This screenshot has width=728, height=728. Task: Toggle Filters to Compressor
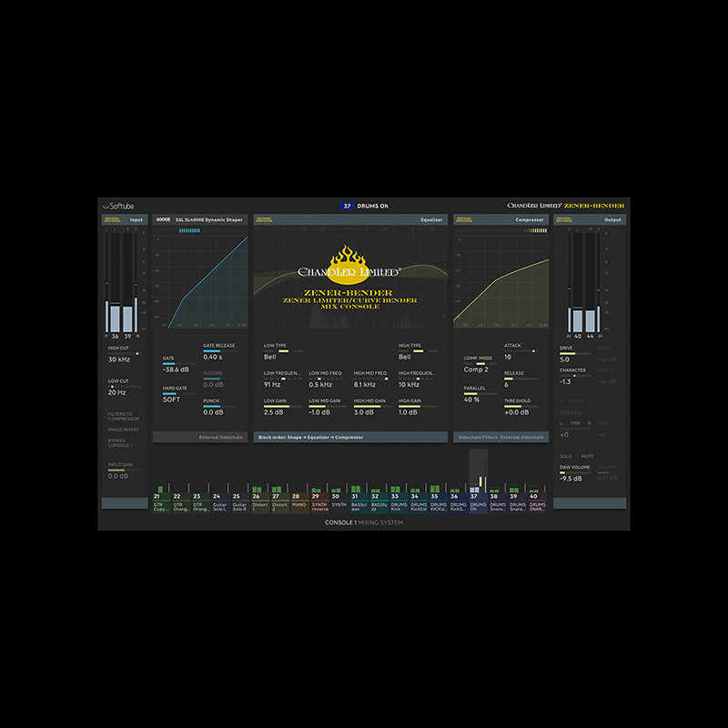coord(122,417)
